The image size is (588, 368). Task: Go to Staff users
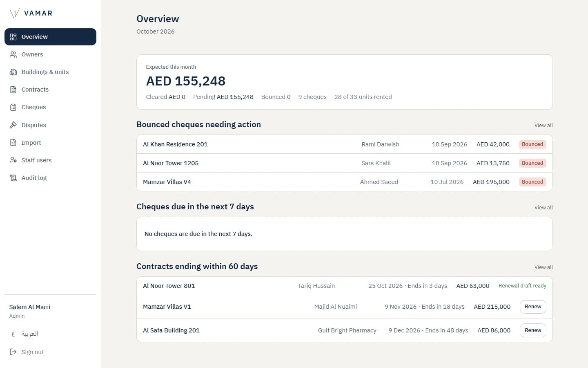point(50,160)
